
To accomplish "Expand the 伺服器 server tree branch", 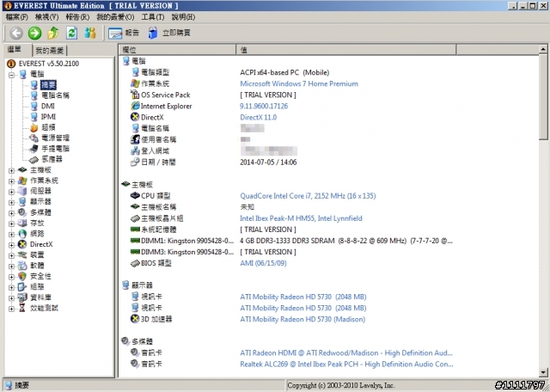I will [11, 192].
